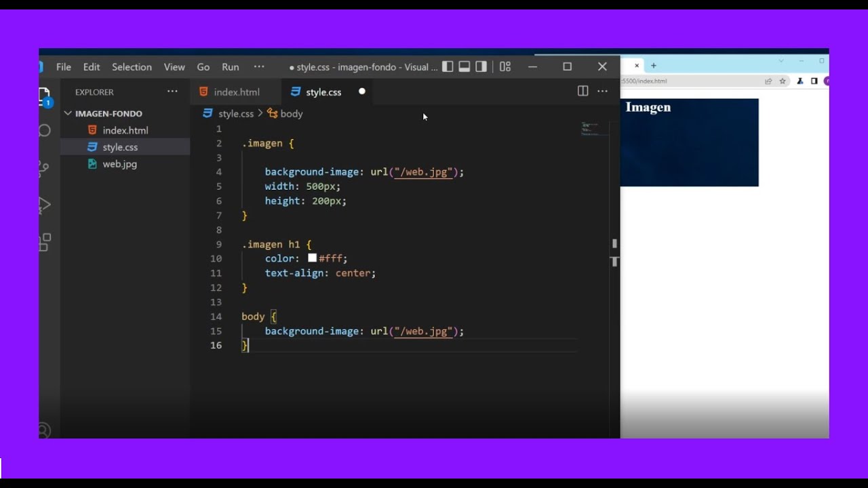
Task: Open Run and Debug view
Action: (x=45, y=205)
